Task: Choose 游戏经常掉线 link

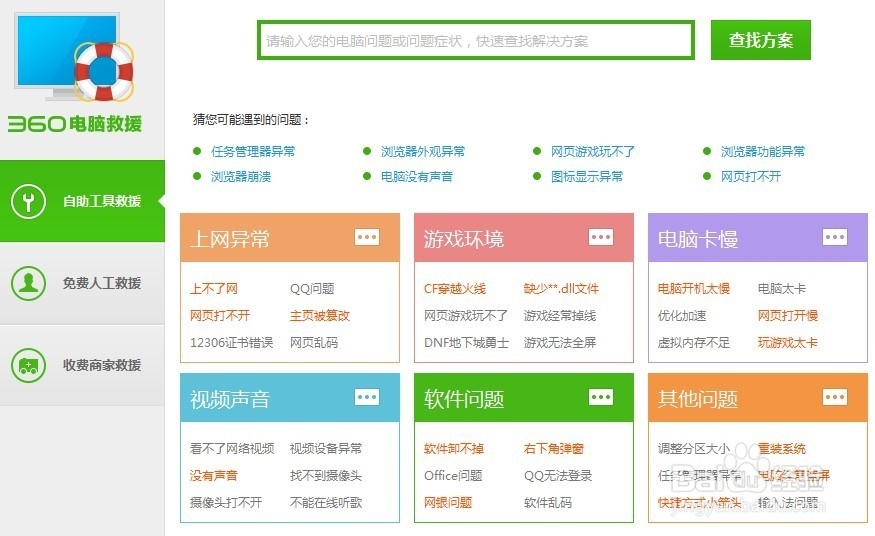Action: click(x=560, y=316)
